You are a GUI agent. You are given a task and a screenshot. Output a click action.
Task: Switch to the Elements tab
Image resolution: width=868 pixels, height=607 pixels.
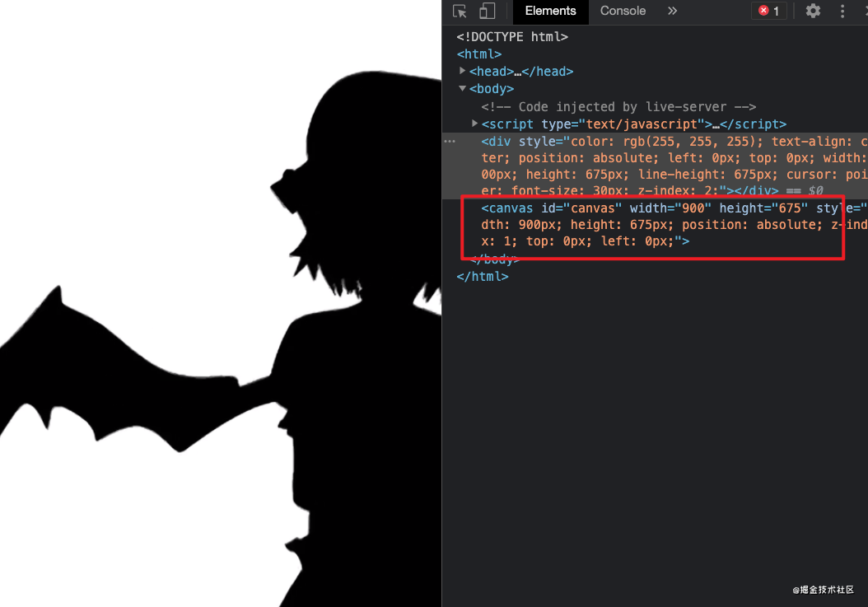550,11
